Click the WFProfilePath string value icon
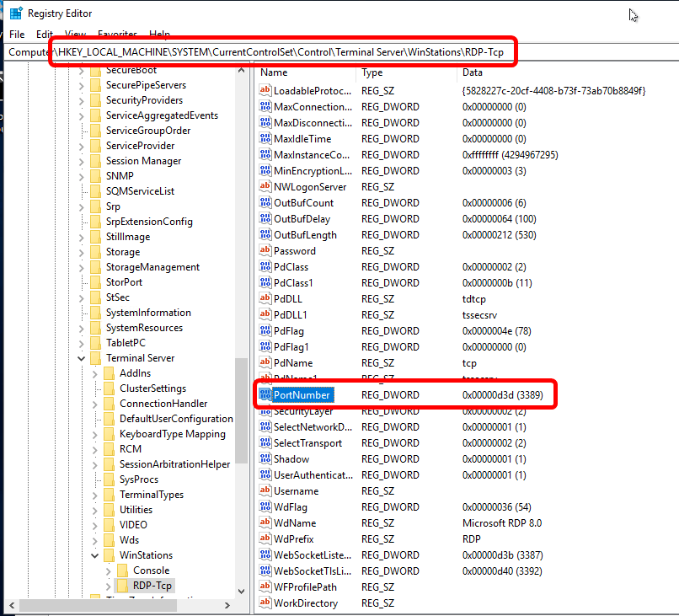Screen dimensions: 679x616 (x=265, y=587)
